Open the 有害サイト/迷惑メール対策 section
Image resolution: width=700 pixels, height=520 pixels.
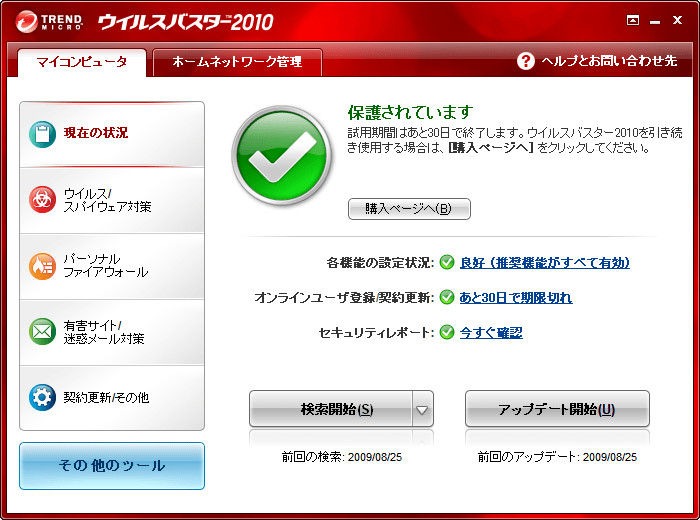coord(112,332)
